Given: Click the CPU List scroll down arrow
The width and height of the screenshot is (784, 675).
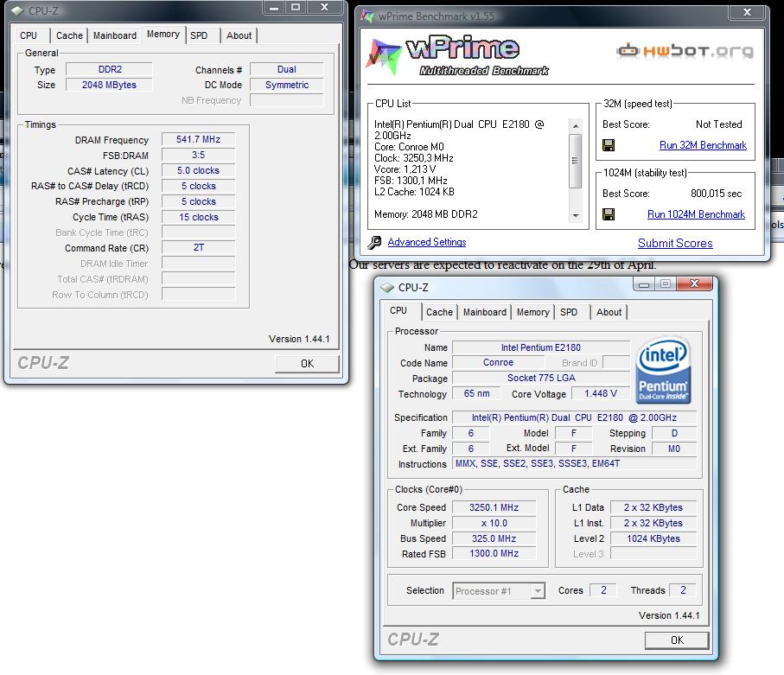Looking at the screenshot, I should click(576, 215).
